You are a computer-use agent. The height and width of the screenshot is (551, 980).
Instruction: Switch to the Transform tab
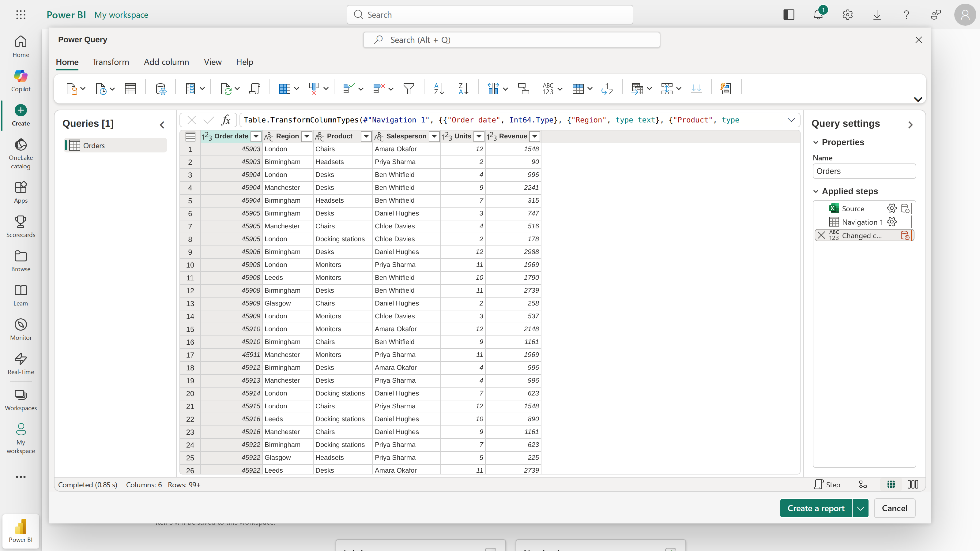coord(111,62)
